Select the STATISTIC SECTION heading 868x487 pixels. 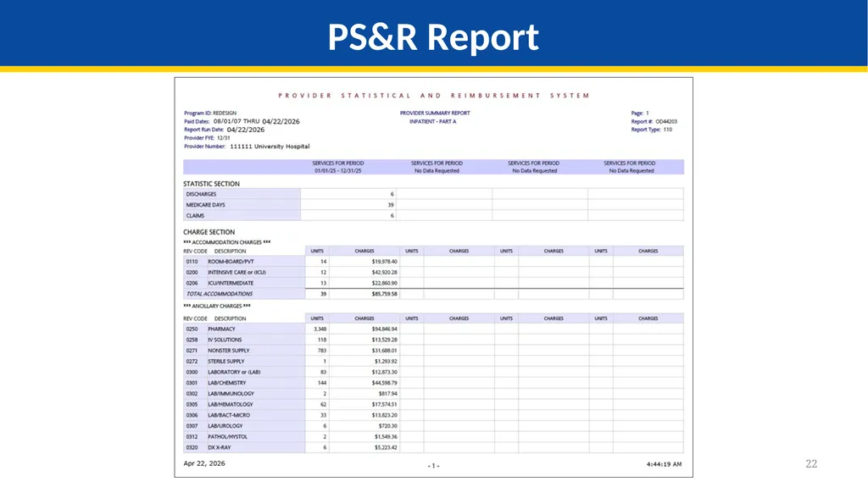(211, 184)
